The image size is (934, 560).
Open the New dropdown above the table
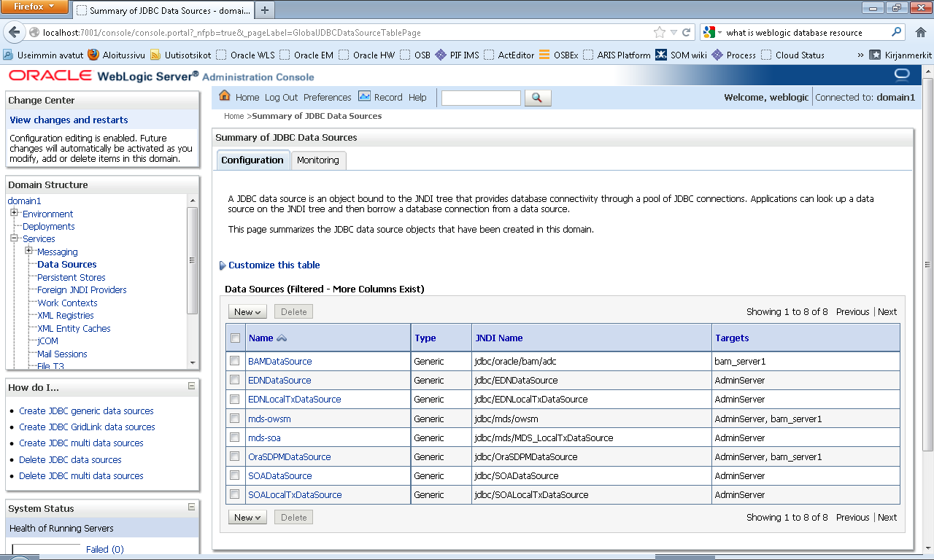[x=247, y=311]
